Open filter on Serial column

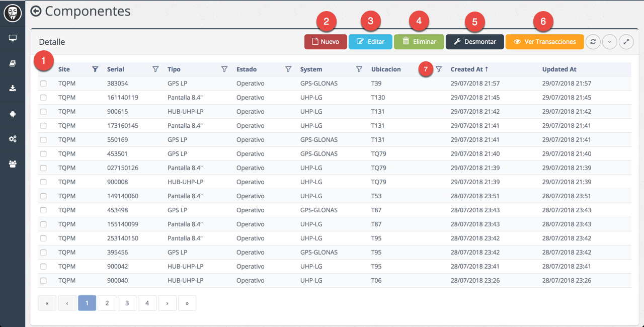coord(155,69)
